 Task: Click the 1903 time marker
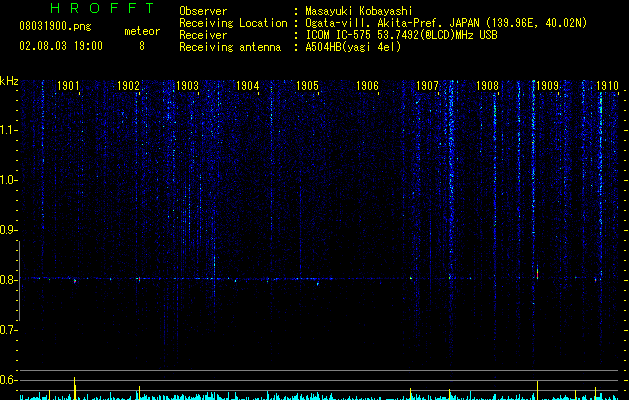coord(188,86)
